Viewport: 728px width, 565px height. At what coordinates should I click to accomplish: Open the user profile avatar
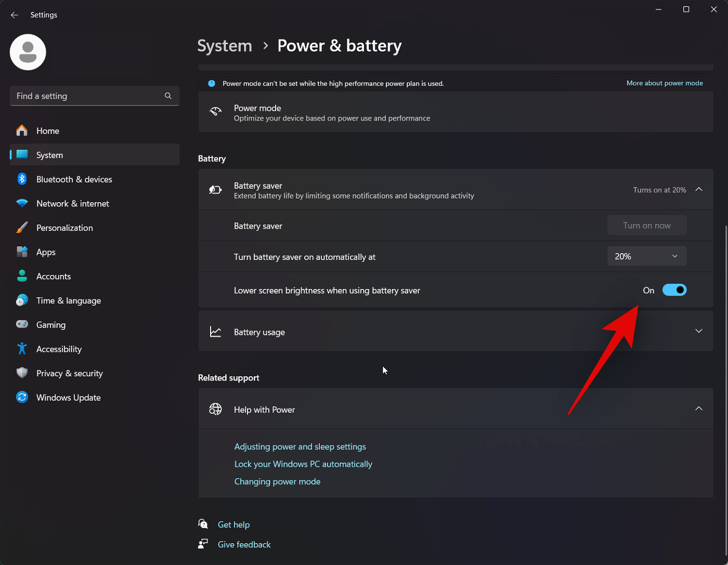(28, 52)
